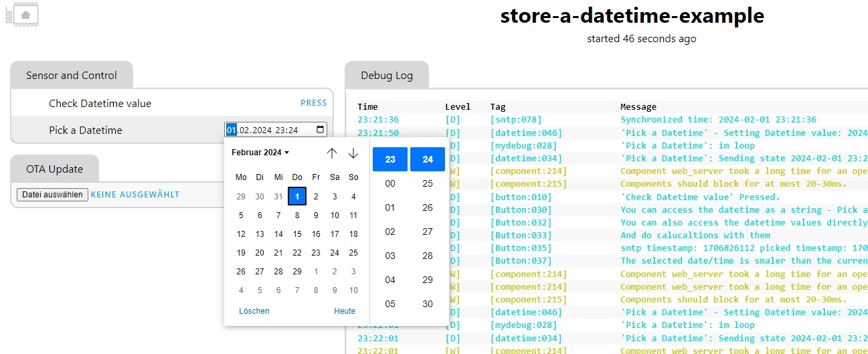Click the Message column header in log
868x354 pixels.
tap(638, 106)
